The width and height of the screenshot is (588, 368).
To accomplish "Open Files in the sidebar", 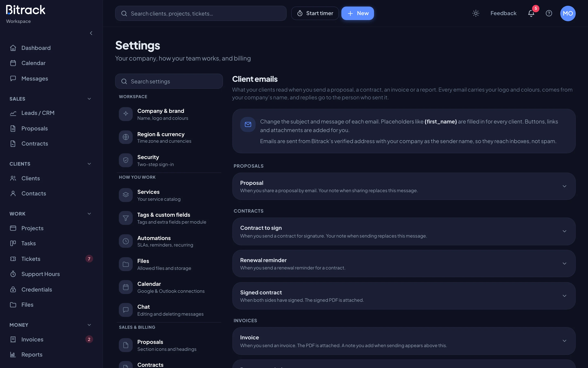I will click(x=51, y=305).
